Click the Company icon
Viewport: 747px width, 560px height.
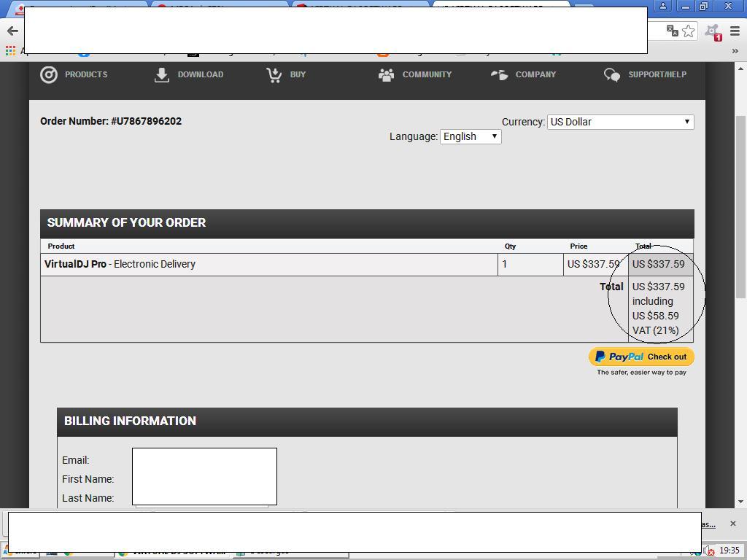(500, 75)
